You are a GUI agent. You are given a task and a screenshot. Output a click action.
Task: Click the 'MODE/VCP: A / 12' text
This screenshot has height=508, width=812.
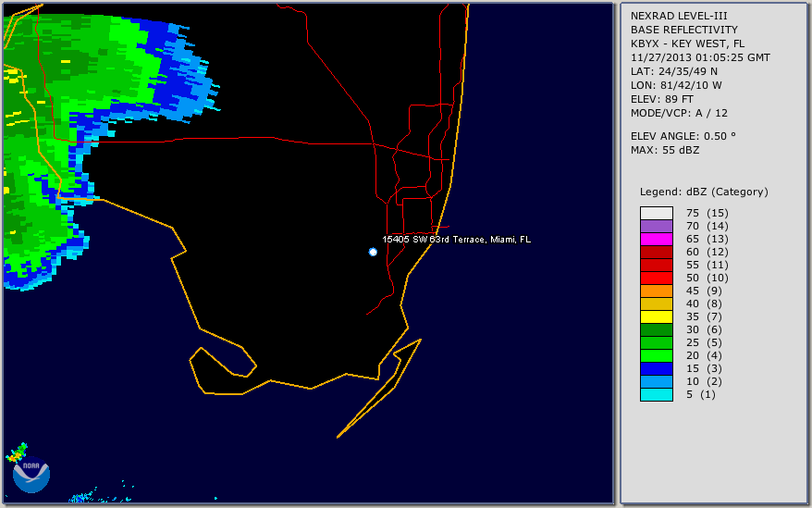(679, 113)
